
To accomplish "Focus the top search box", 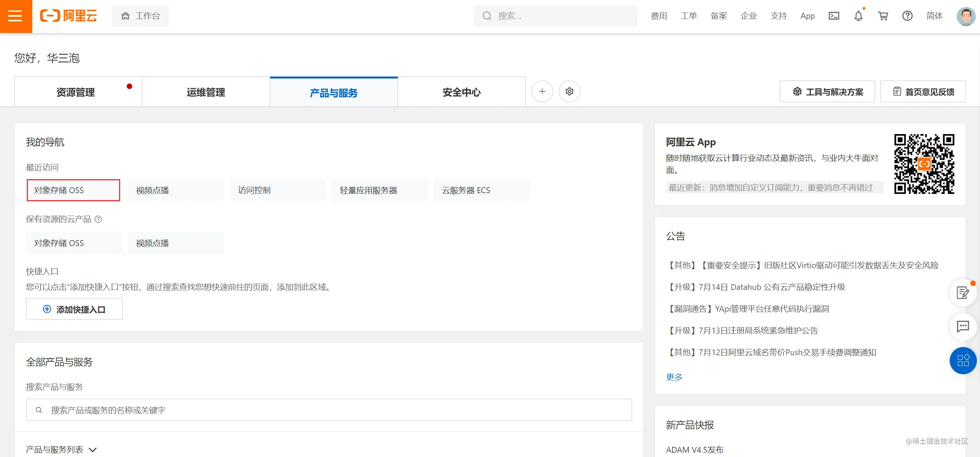I will pos(555,16).
